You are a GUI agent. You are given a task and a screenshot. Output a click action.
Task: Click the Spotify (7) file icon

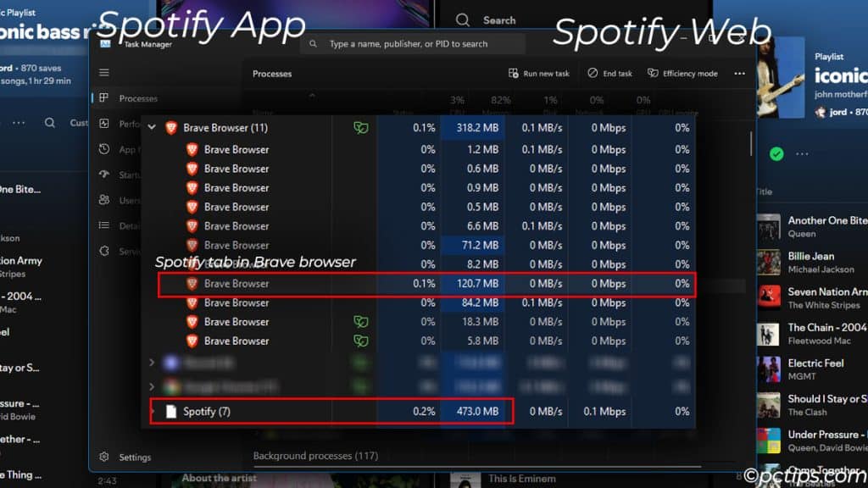(x=171, y=411)
